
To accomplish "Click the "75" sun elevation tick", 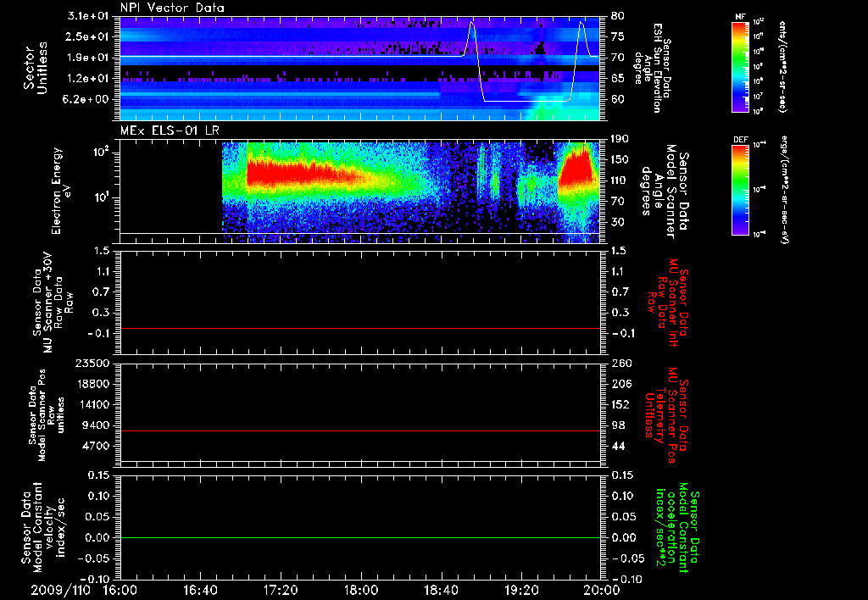I will coord(617,36).
